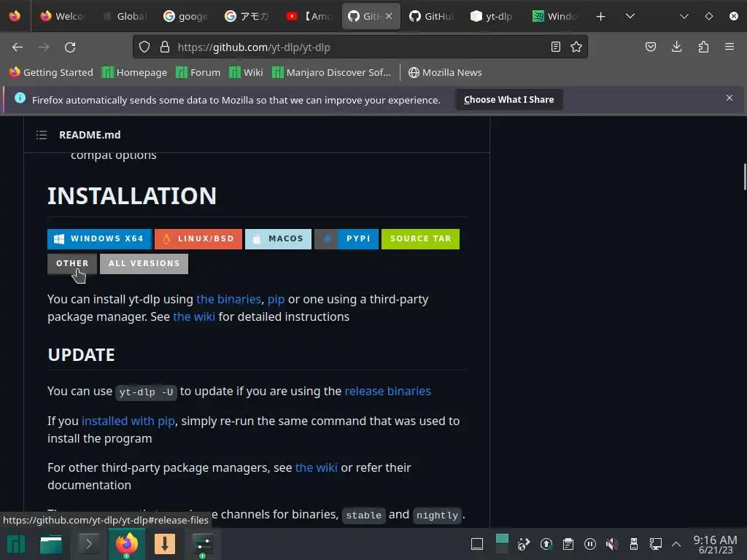Activate Firefox in the taskbar
Viewport: 747px width, 560px height.
tap(127, 544)
